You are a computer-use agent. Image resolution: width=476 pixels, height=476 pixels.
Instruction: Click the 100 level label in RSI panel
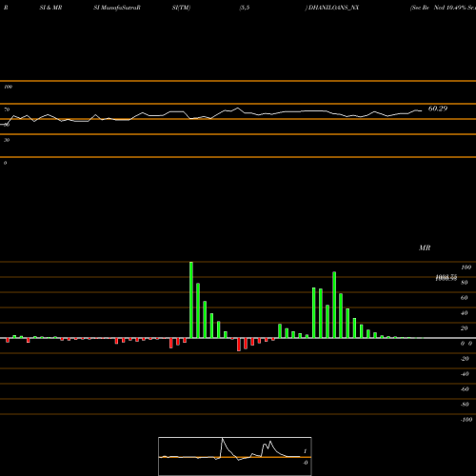(x=8, y=87)
